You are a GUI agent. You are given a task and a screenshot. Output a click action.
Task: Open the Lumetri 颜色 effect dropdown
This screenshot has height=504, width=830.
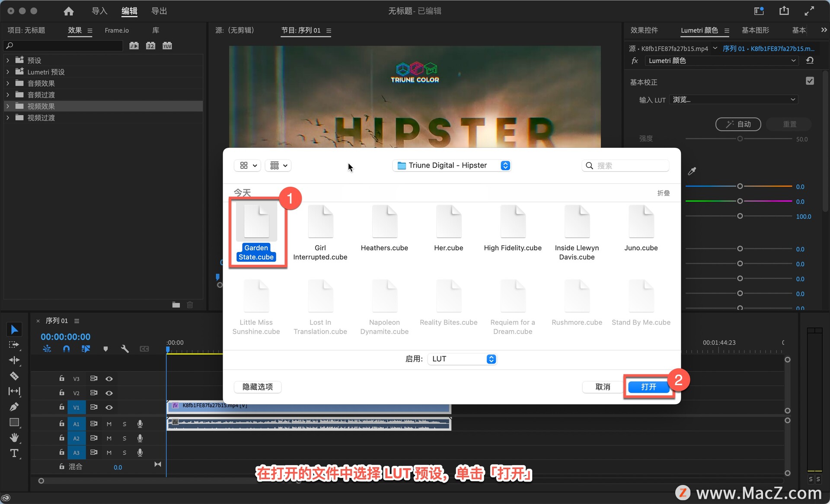coord(722,61)
